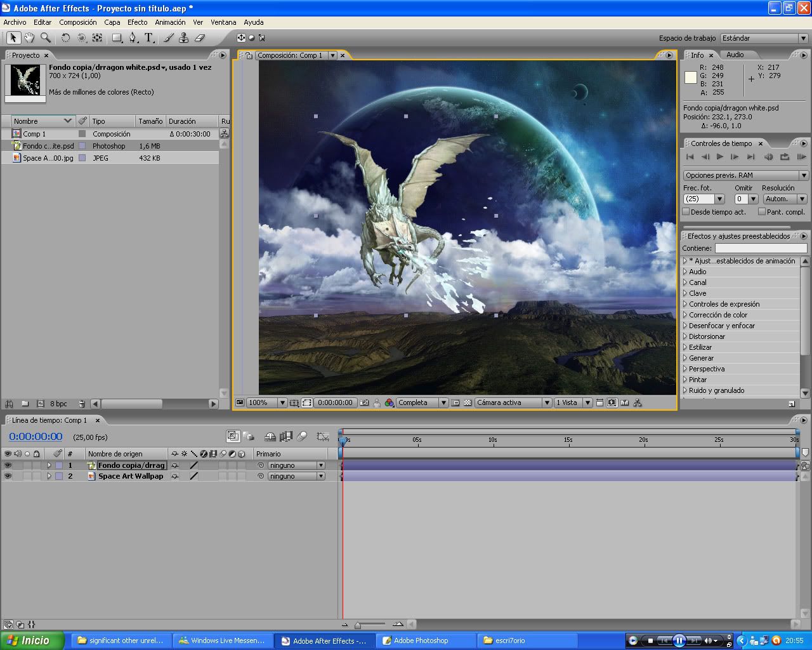The width and height of the screenshot is (812, 650).
Task: Toggle quality switch on Space Art Wallpap layer
Action: click(194, 476)
